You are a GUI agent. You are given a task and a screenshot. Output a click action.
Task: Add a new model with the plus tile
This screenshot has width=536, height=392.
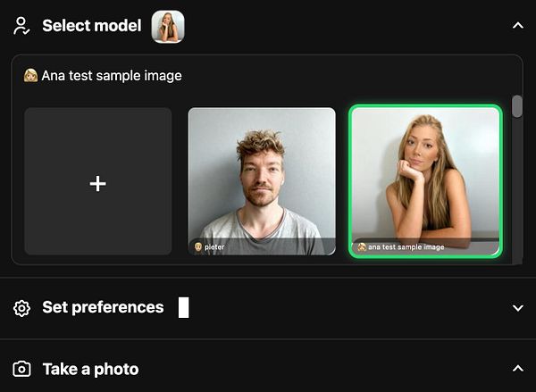97,181
